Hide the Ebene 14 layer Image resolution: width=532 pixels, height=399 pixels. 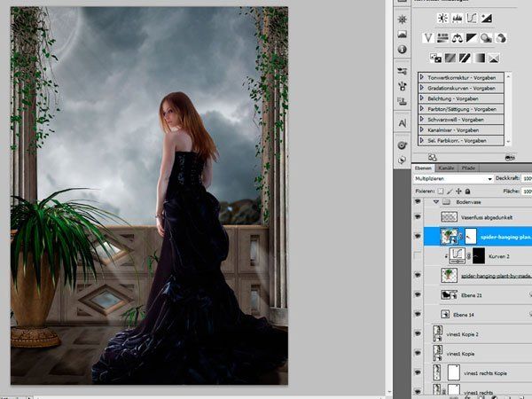point(418,314)
